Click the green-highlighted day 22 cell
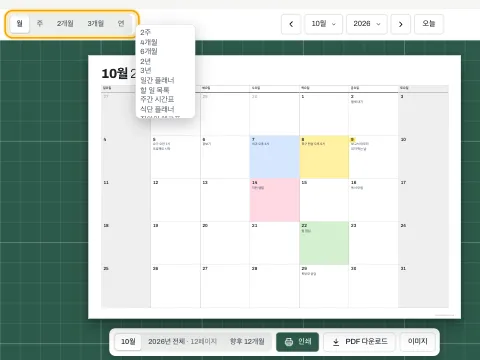The height and width of the screenshot is (360, 480). point(324,243)
